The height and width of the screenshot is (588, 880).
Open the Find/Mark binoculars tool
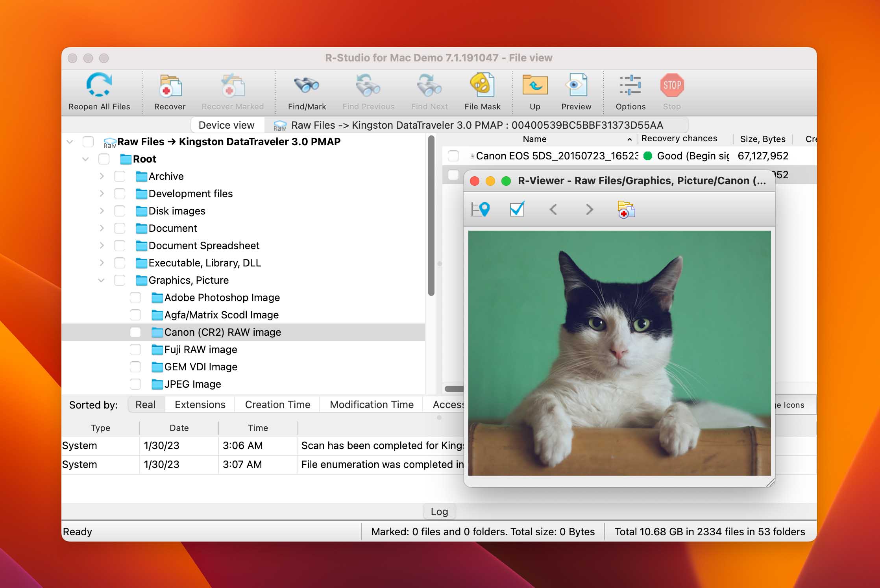(307, 85)
